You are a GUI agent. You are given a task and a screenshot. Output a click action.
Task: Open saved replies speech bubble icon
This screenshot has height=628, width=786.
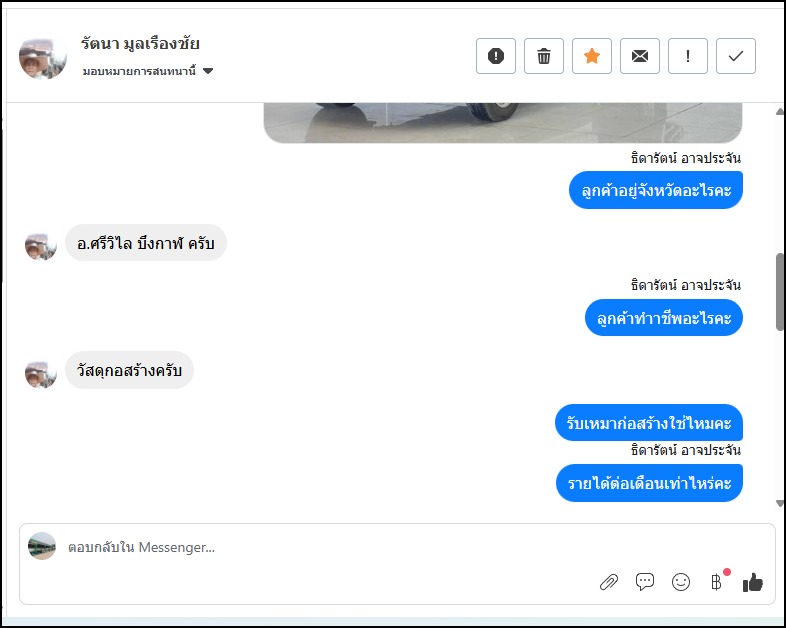645,581
